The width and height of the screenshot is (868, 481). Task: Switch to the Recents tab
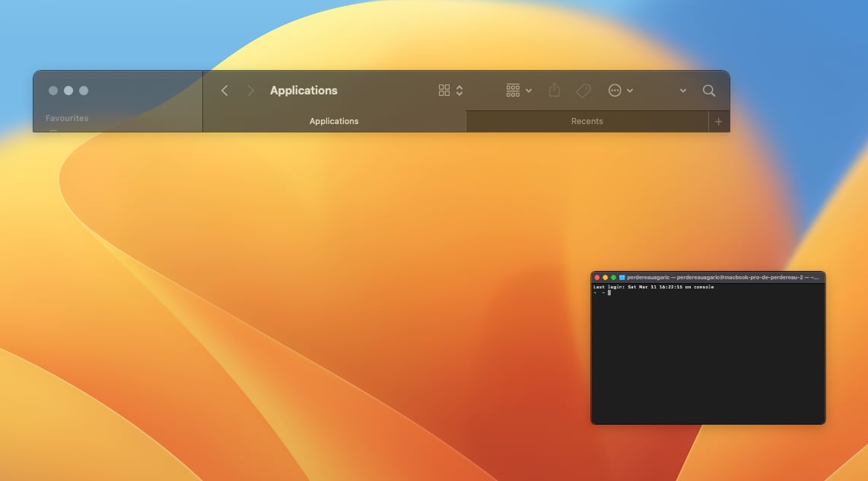click(587, 121)
